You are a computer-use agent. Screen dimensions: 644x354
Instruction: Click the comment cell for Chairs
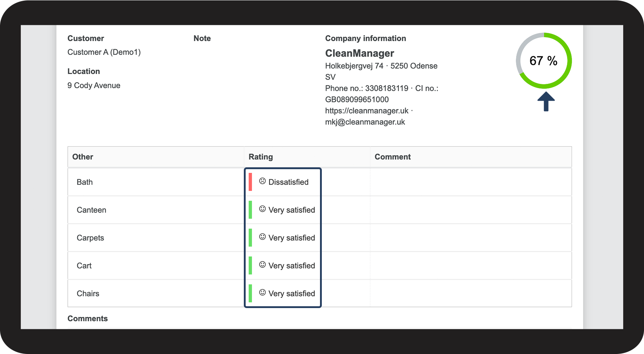470,293
